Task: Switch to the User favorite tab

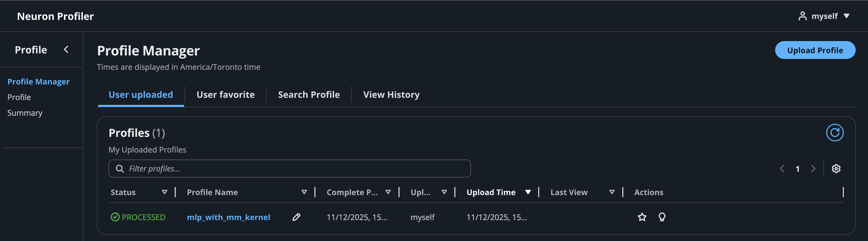Action: (225, 95)
